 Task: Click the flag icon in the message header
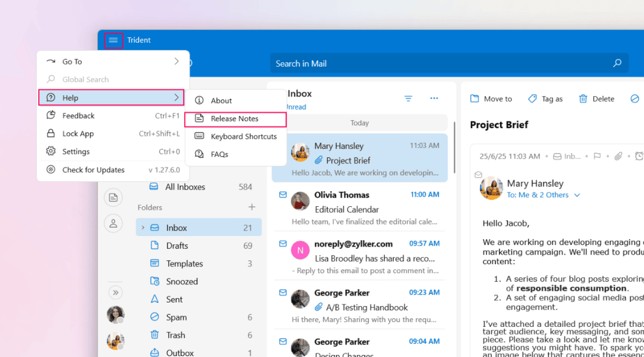click(597, 156)
